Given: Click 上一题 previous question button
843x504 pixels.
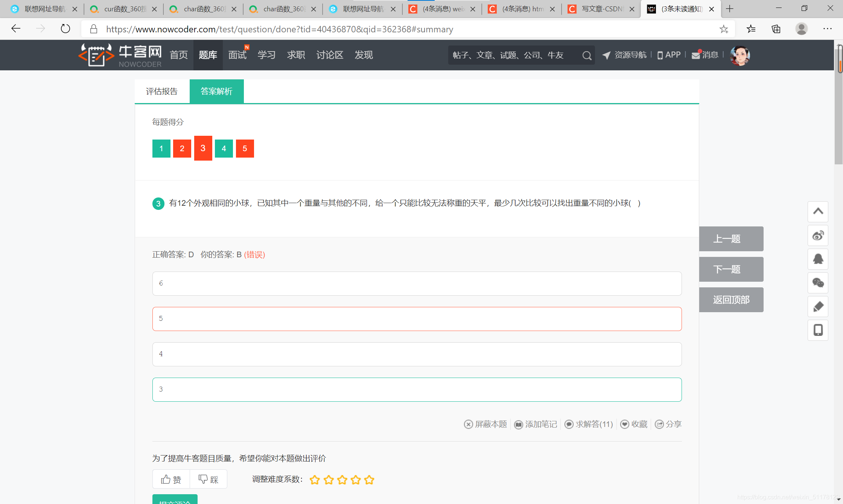Looking at the screenshot, I should [x=731, y=239].
